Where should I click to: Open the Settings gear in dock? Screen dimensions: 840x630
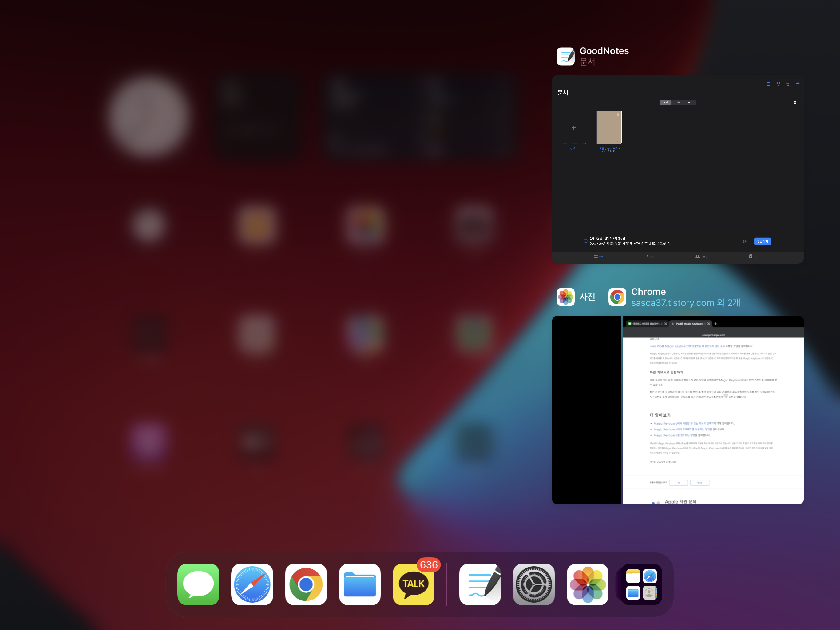click(533, 584)
